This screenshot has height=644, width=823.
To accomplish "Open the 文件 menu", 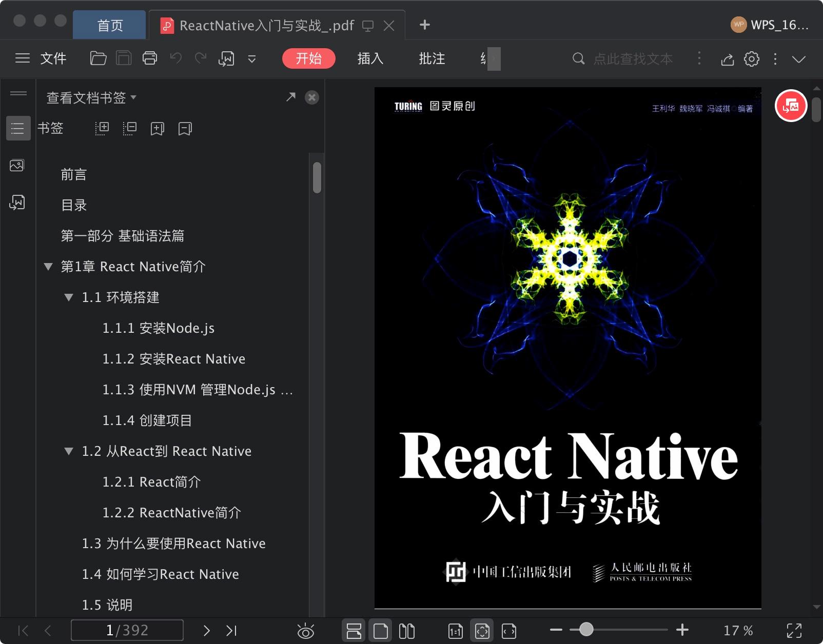I will tap(53, 58).
